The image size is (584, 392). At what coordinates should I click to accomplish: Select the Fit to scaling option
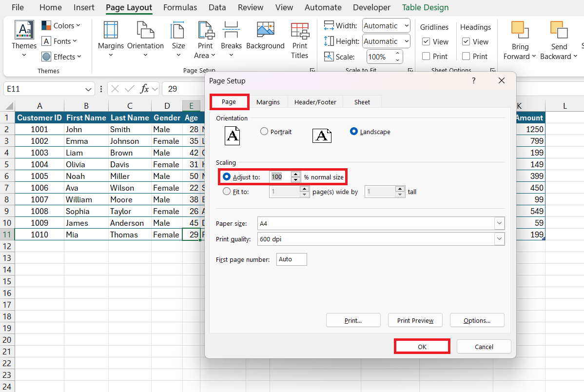point(227,192)
